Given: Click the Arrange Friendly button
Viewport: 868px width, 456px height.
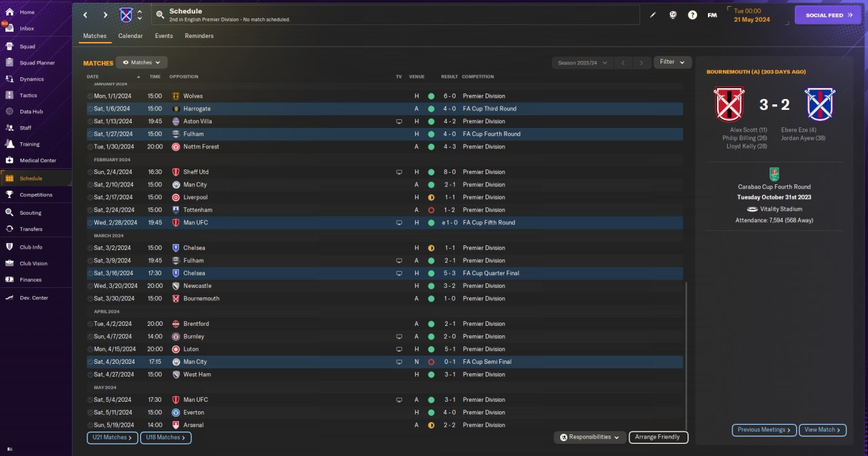Looking at the screenshot, I should pos(658,437).
